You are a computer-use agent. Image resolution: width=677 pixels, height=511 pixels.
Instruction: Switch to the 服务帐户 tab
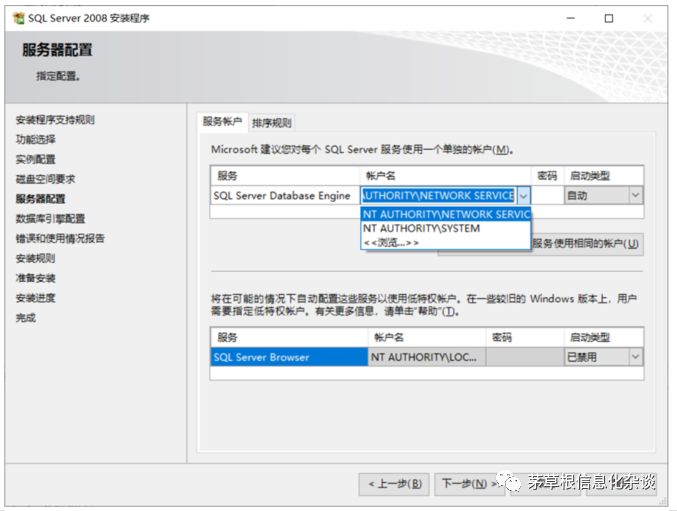pyautogui.click(x=222, y=122)
